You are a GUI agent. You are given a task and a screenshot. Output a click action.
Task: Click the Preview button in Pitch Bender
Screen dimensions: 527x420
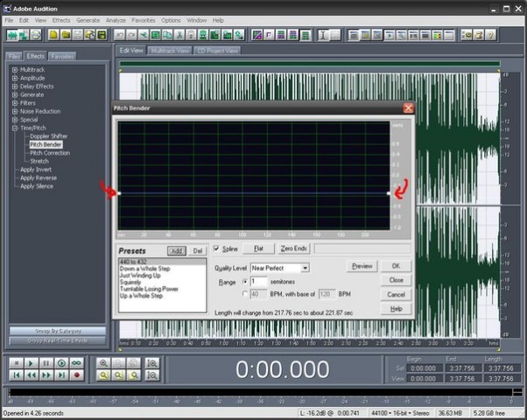point(362,265)
